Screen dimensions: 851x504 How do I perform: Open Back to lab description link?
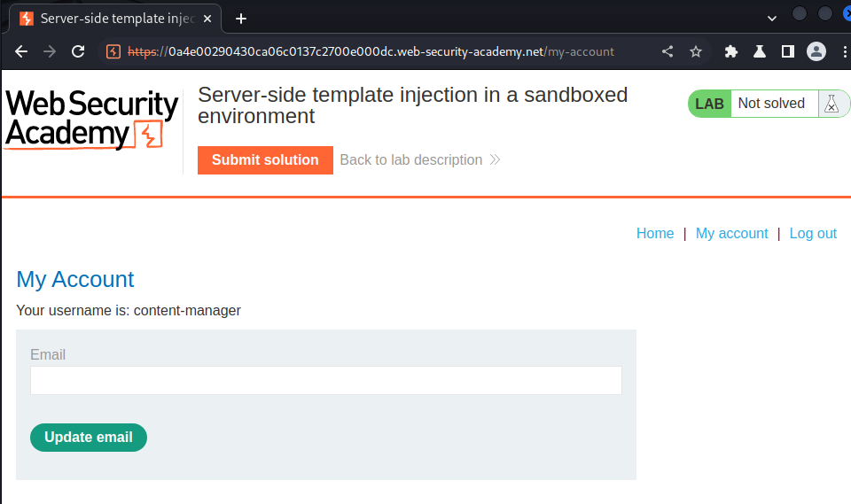click(x=419, y=160)
